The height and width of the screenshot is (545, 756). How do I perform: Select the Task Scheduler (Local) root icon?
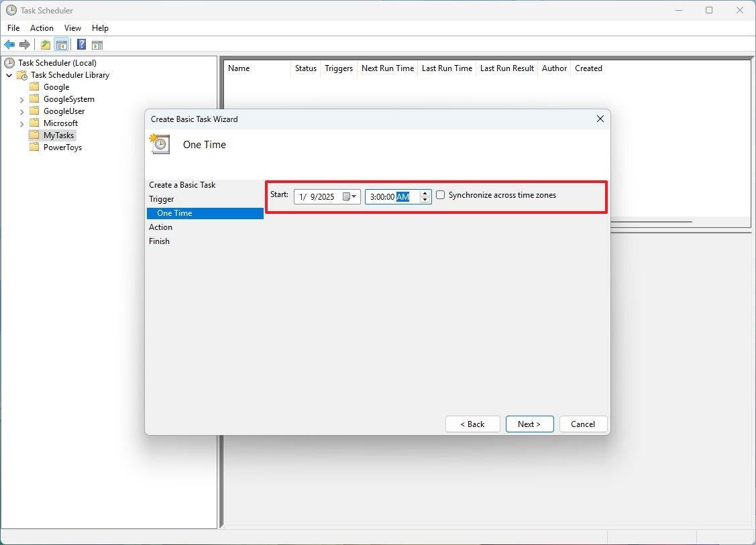[x=8, y=62]
